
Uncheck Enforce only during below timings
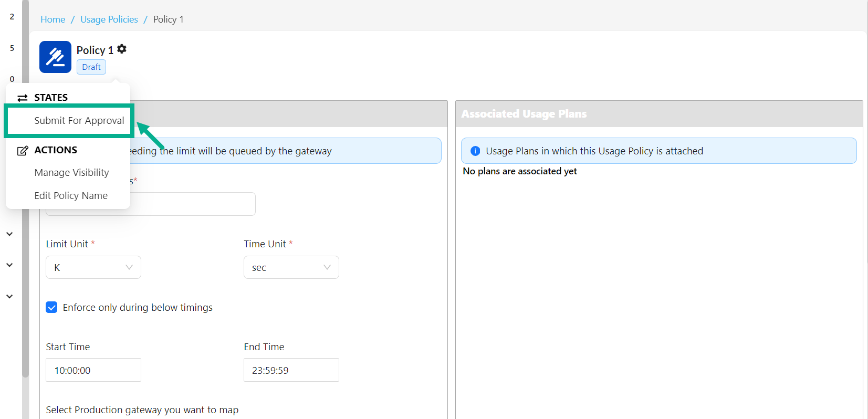point(51,307)
